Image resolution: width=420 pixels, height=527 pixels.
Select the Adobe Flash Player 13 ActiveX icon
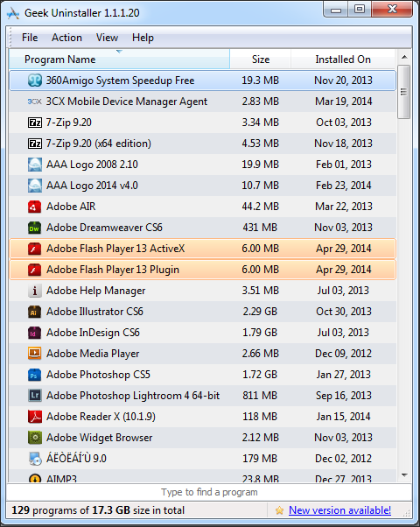[35, 249]
